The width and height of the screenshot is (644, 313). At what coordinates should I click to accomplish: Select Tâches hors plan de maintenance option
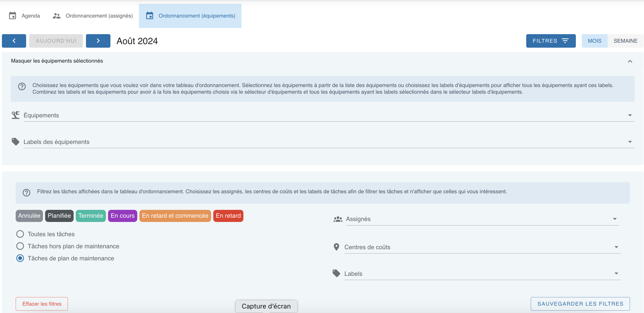click(x=20, y=246)
